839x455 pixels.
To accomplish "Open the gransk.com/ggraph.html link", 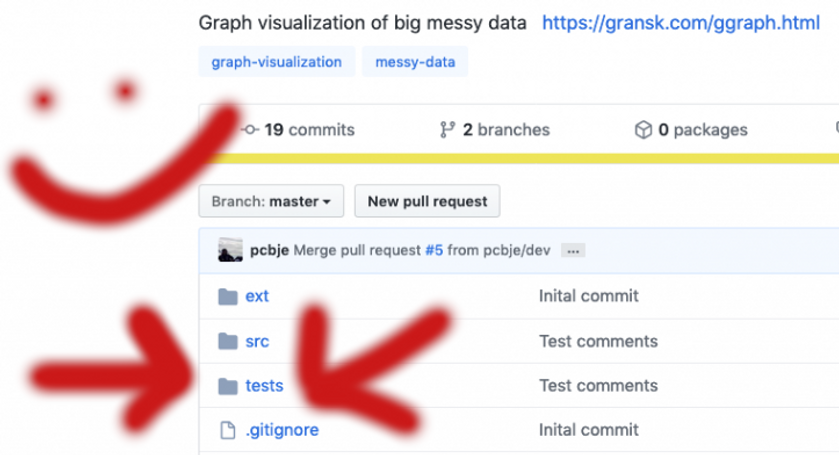I will (681, 22).
